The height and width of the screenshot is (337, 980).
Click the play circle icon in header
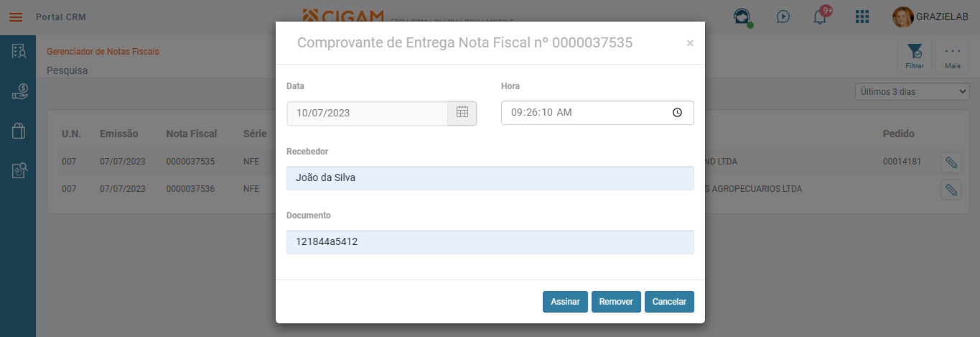coord(783,17)
